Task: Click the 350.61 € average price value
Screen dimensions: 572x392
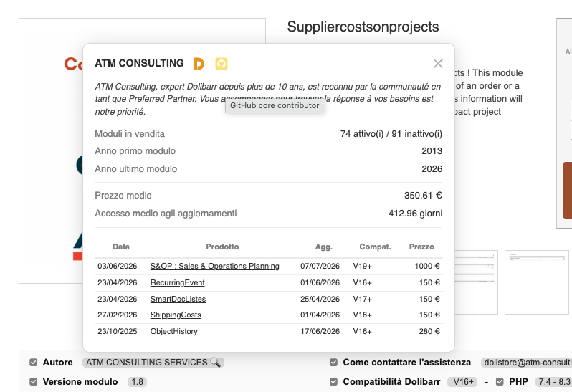Action: 423,196
